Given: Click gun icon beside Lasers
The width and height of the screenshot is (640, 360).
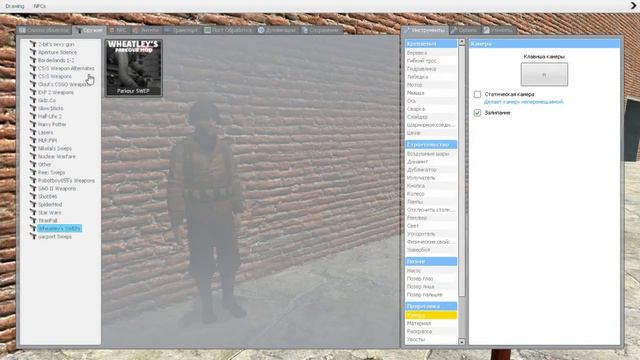Looking at the screenshot, I should point(33,132).
